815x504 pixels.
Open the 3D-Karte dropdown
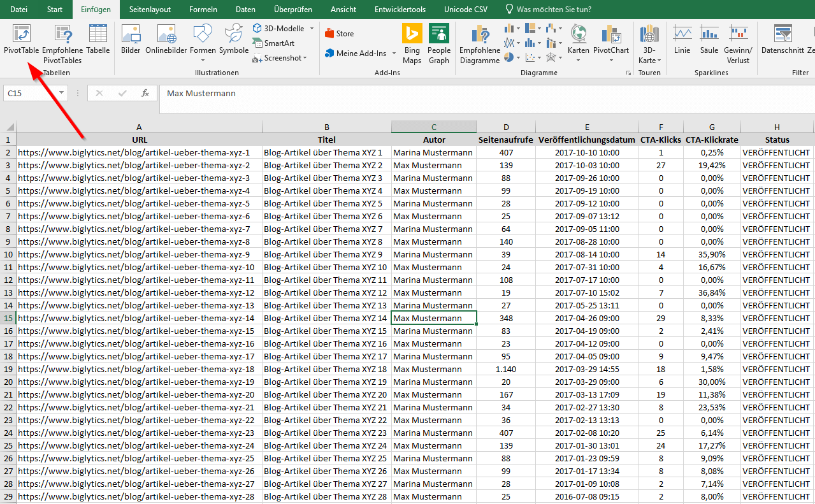[x=649, y=44]
